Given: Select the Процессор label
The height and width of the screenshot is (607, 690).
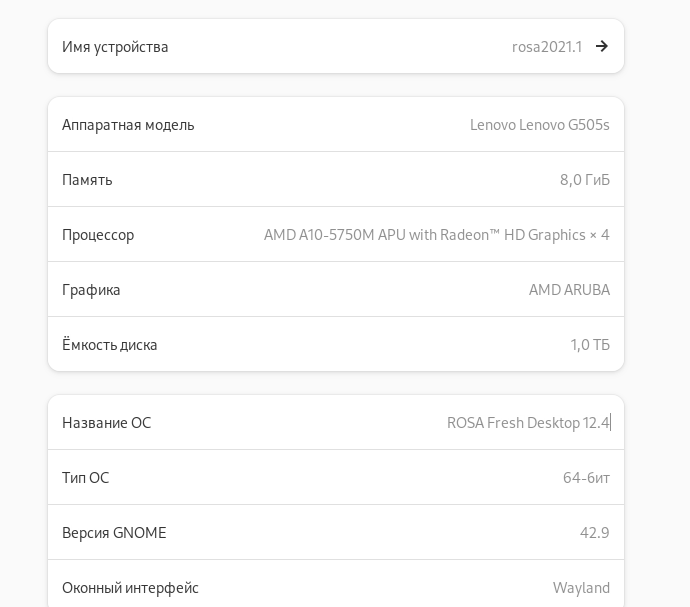Looking at the screenshot, I should (x=98, y=235).
